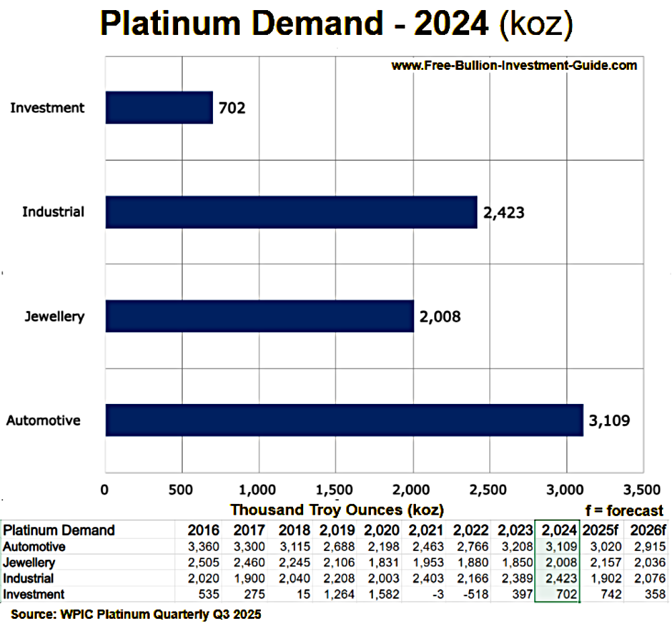The width and height of the screenshot is (672, 627).
Task: Click the Source: WPIC Platinum Quarterly Q3 2025 text
Action: [x=134, y=614]
